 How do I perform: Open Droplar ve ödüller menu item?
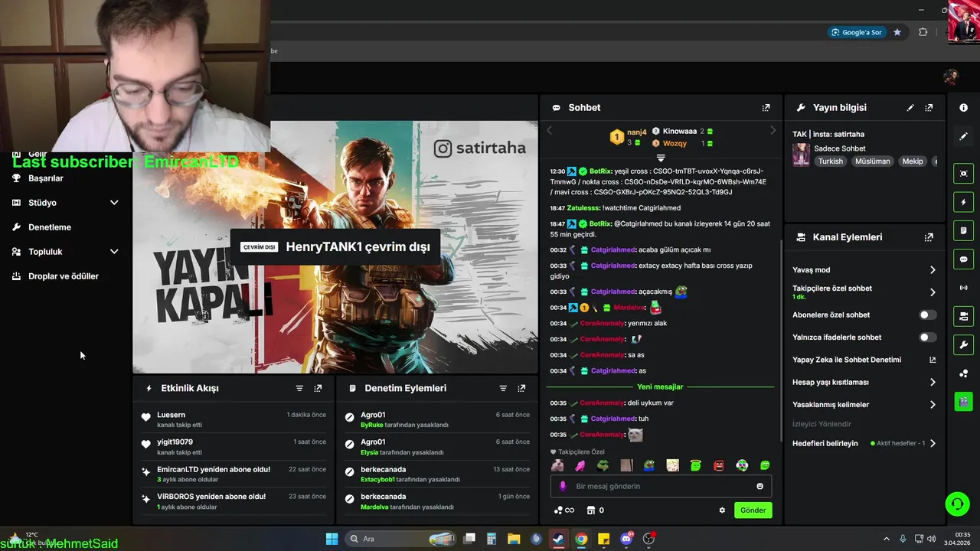click(64, 276)
